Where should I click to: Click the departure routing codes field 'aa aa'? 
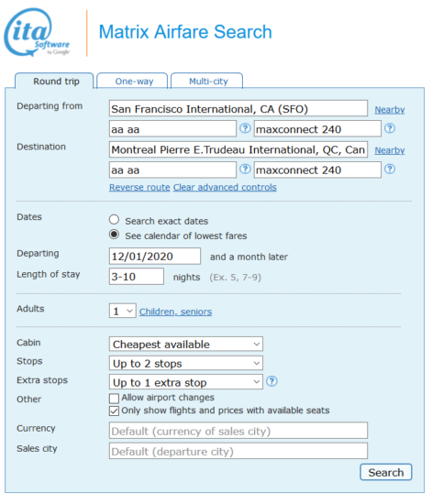[172, 128]
